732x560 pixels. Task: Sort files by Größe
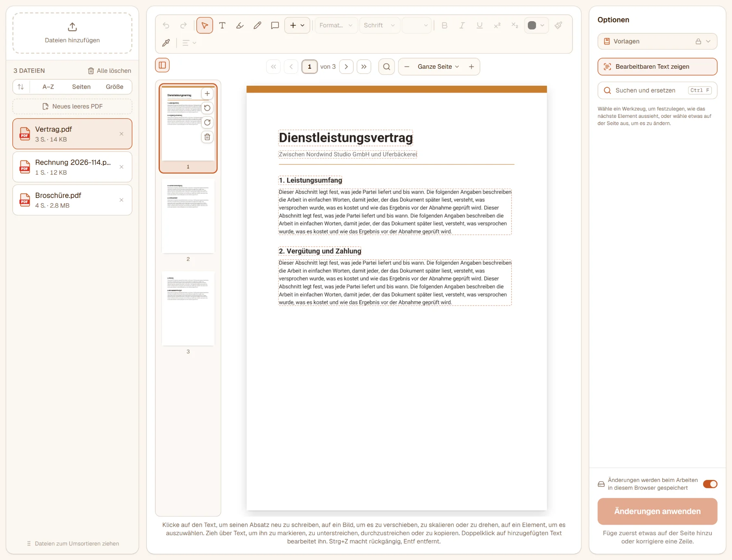[115, 87]
